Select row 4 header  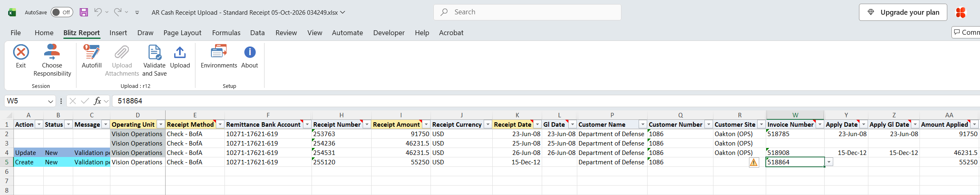pos(7,153)
